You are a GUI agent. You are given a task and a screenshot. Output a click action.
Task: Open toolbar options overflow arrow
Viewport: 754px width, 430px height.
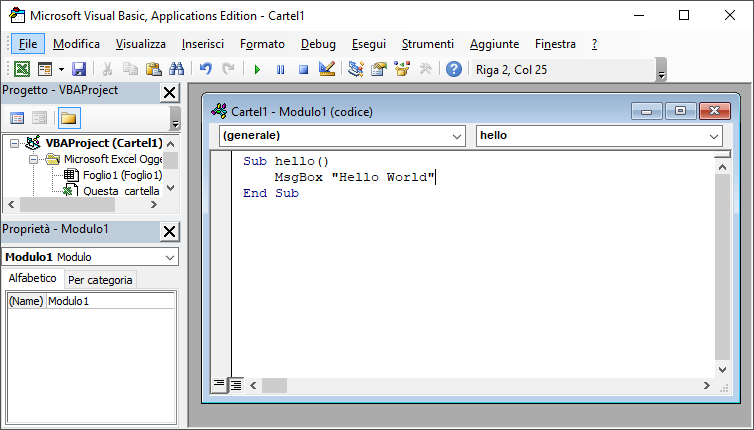click(x=661, y=70)
